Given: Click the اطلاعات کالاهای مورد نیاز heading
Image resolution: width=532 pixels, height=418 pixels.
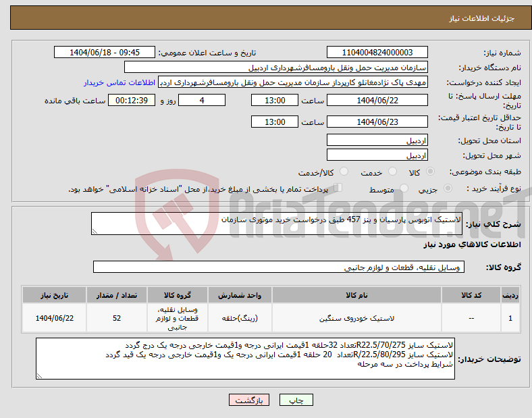Looking at the screenshot, I should (x=472, y=244).
